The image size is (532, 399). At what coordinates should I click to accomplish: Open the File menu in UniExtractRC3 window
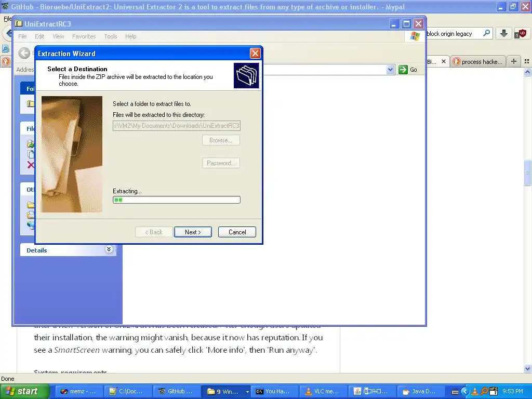point(22,36)
